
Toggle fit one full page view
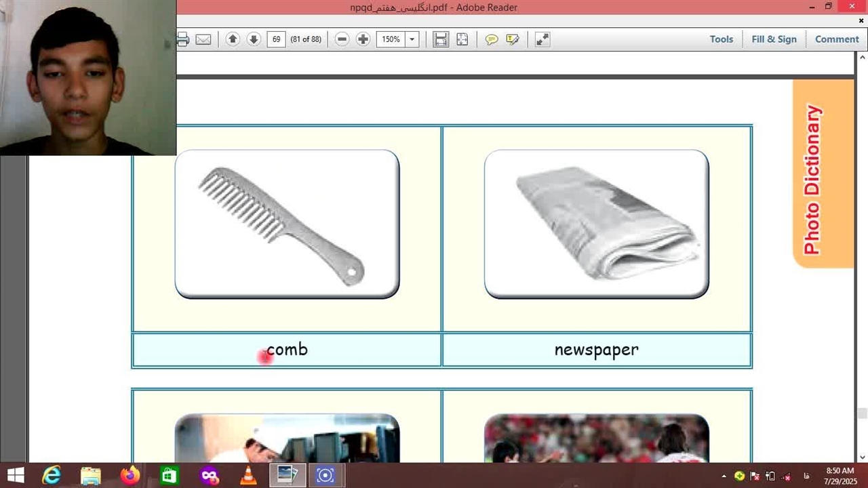click(462, 39)
